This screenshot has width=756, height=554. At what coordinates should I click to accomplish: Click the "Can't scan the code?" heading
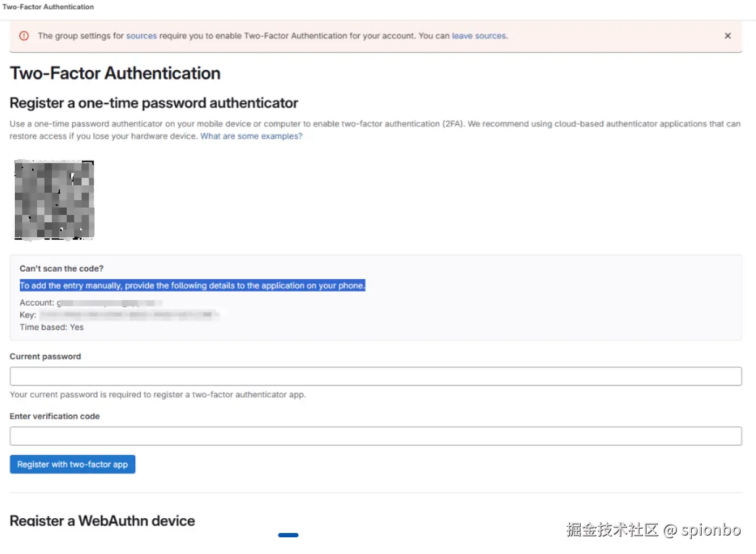pos(62,269)
